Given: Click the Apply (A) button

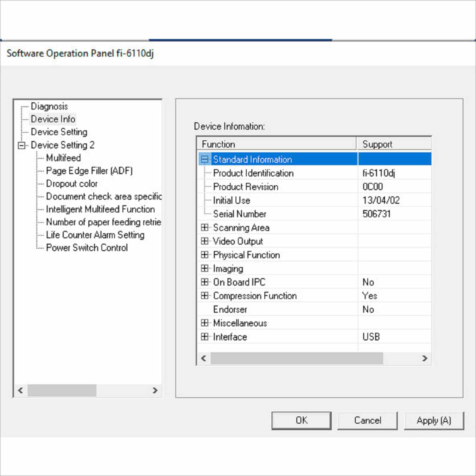Looking at the screenshot, I should [x=434, y=420].
